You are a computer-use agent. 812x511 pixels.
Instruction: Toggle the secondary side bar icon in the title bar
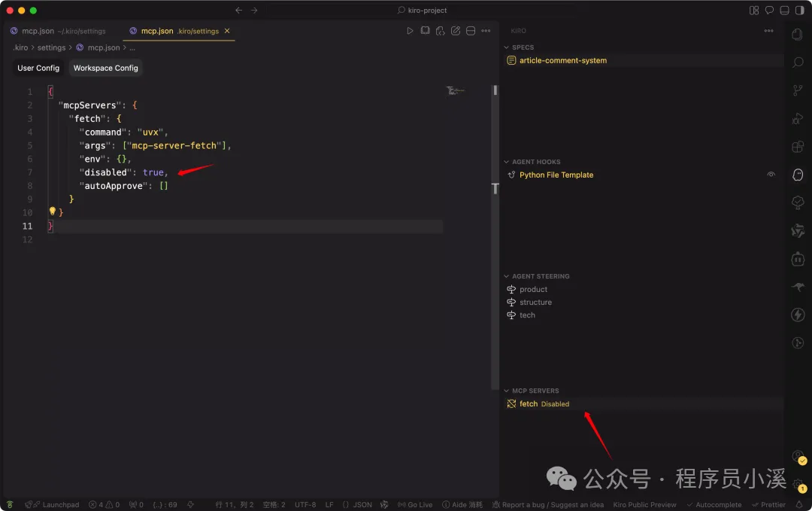[x=799, y=11]
